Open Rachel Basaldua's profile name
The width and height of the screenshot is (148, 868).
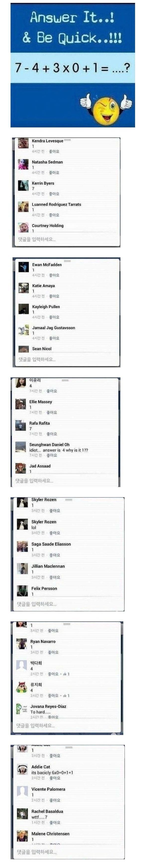pos(48,811)
